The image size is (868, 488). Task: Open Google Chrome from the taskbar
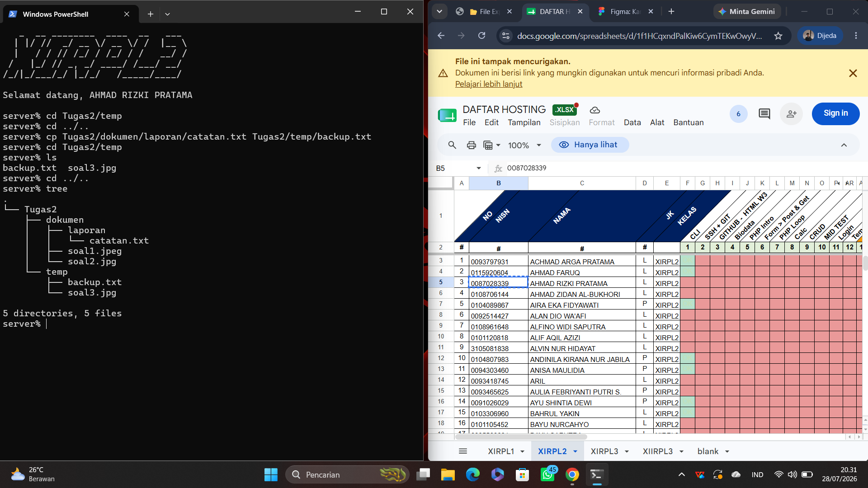click(572, 474)
